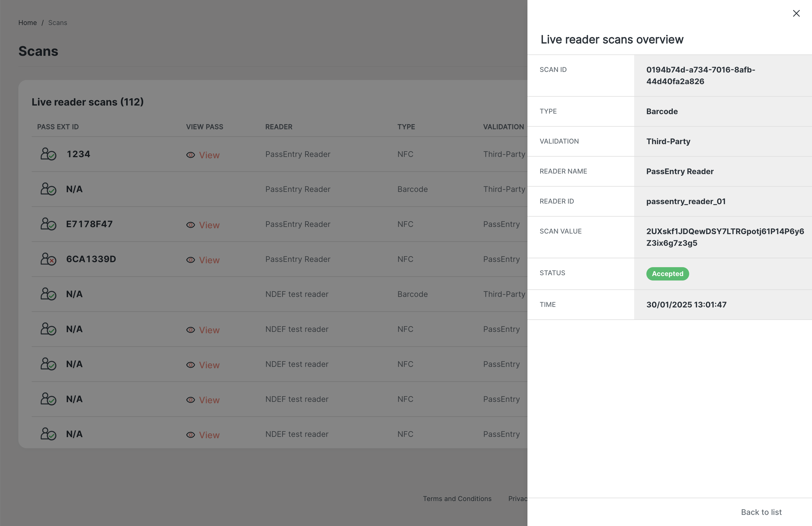812x526 pixels.
Task: Click the green Accepted status badge
Action: click(x=667, y=274)
